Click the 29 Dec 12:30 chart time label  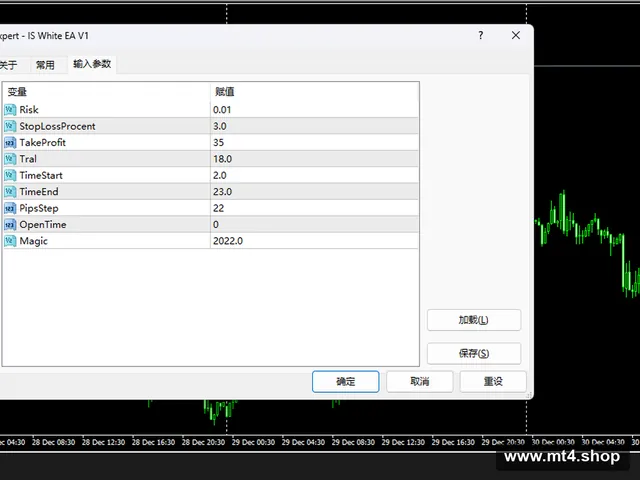click(403, 442)
